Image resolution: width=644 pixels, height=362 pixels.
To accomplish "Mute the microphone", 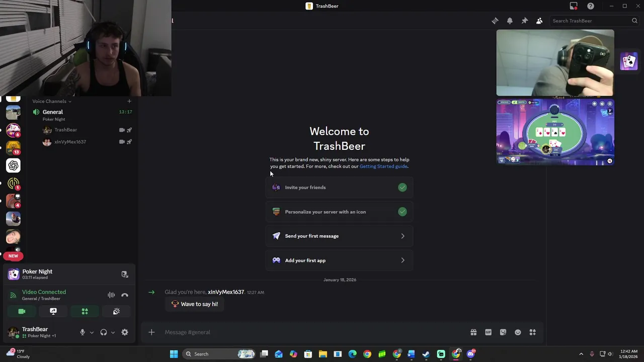I will tap(83, 332).
